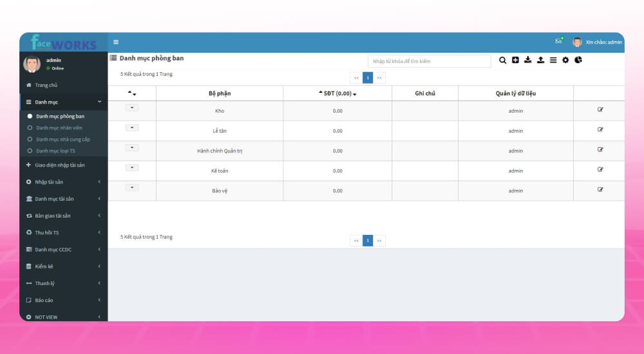The image size is (644, 354).
Task: Click the Xin chào: admin user link
Action: coord(603,42)
